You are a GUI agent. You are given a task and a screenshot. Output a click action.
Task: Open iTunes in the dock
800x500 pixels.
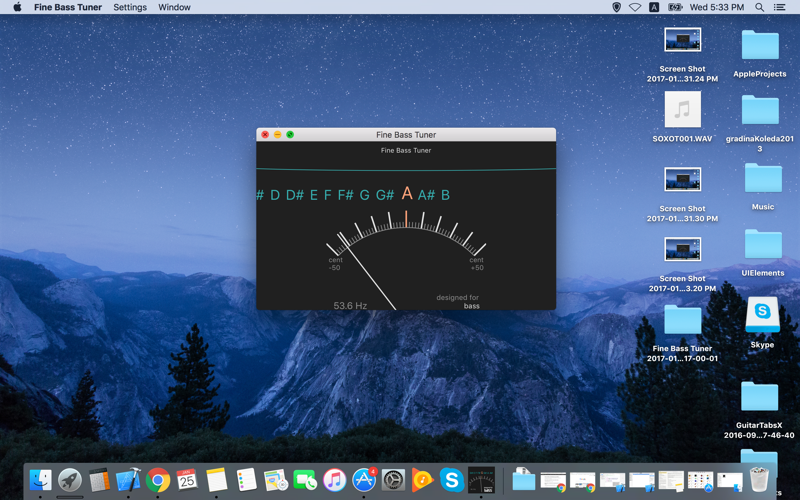(334, 480)
